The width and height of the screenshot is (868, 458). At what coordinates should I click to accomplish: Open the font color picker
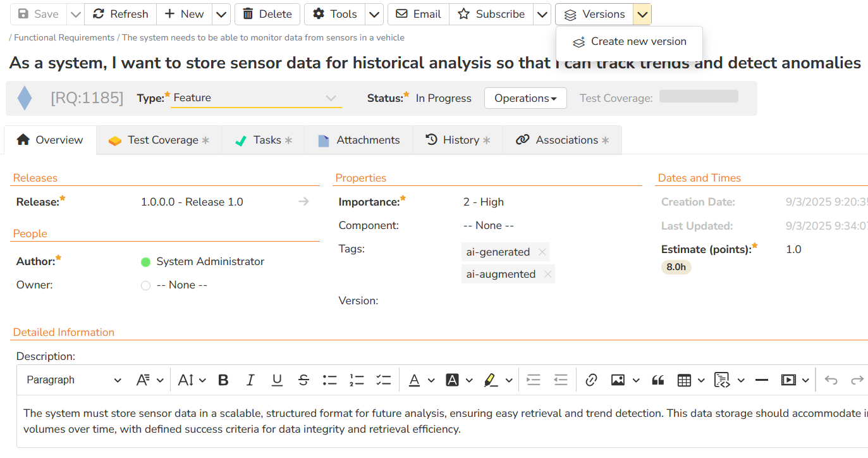(415, 380)
